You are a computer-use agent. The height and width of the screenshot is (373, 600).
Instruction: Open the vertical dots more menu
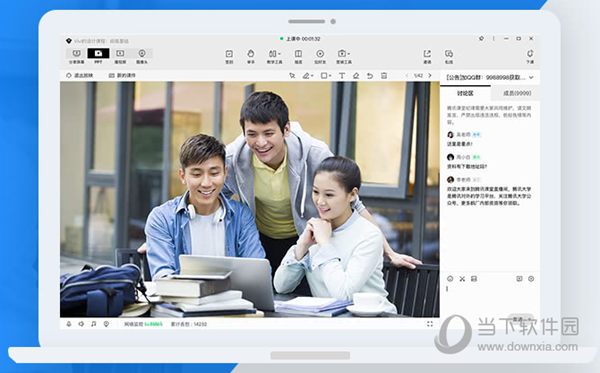tap(494, 39)
